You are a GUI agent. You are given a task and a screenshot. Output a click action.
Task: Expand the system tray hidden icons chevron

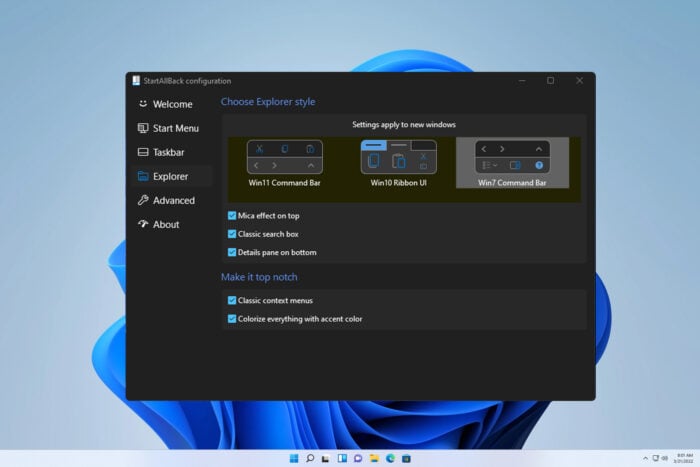(645, 459)
